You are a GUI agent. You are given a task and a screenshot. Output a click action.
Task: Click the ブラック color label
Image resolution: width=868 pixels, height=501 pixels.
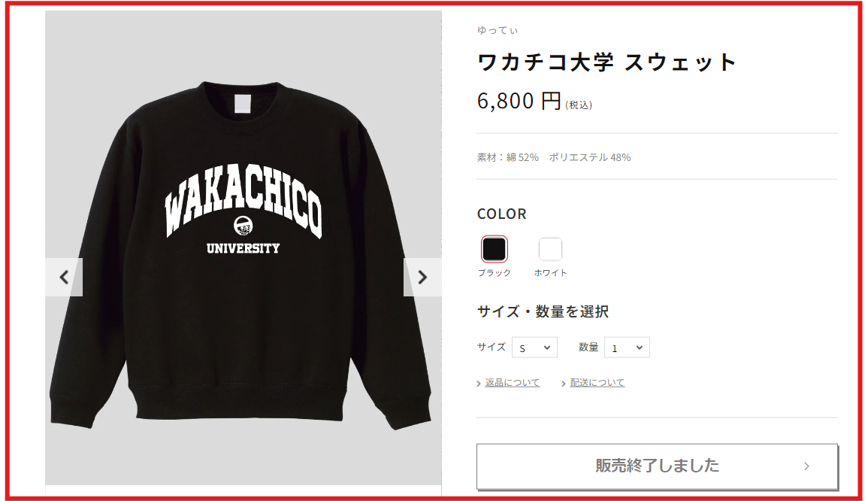point(494,272)
